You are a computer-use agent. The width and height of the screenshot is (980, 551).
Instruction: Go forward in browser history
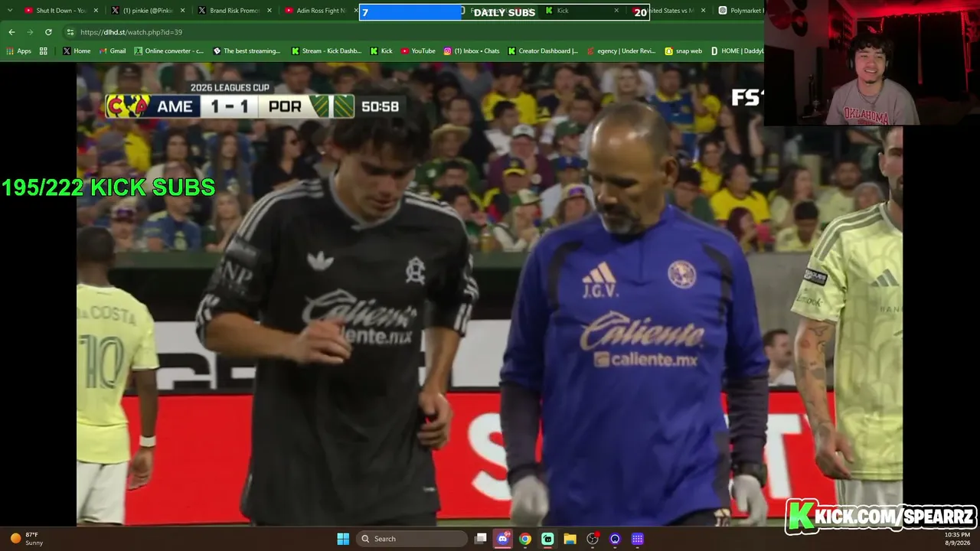[x=30, y=32]
